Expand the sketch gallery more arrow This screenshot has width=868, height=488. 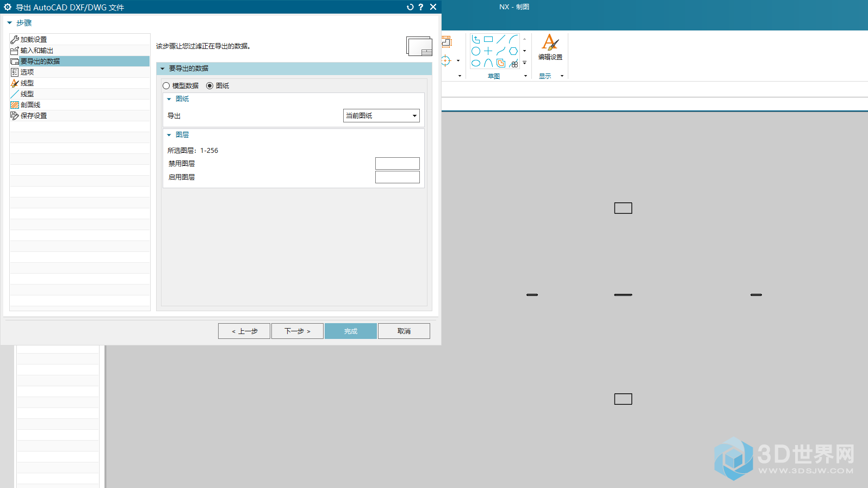pyautogui.click(x=524, y=63)
